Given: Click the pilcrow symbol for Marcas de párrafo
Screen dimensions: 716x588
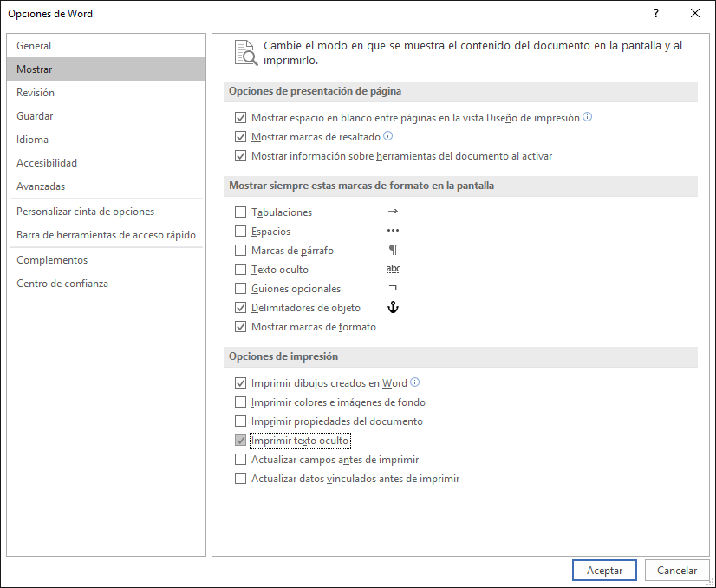Looking at the screenshot, I should tap(393, 251).
